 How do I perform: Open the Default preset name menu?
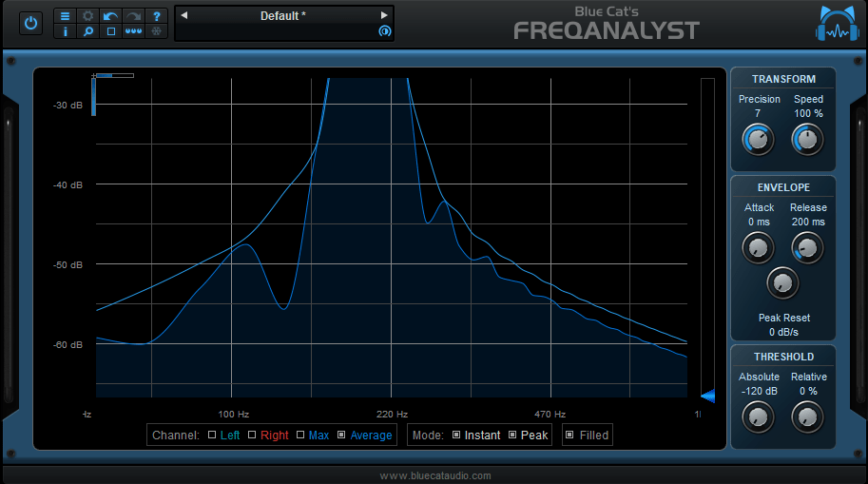pos(283,16)
